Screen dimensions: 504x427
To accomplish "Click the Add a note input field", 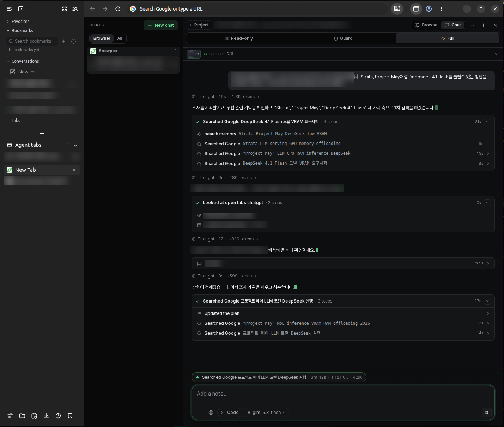I will click(343, 394).
